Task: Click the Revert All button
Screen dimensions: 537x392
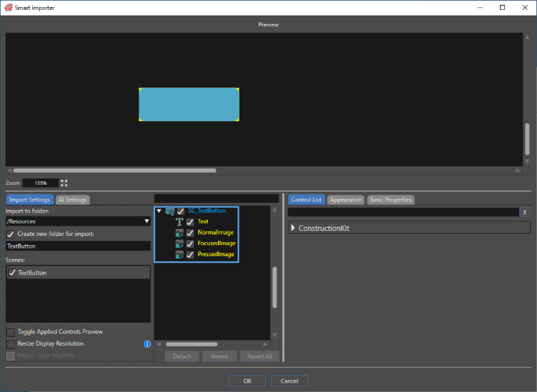Action: [x=260, y=356]
